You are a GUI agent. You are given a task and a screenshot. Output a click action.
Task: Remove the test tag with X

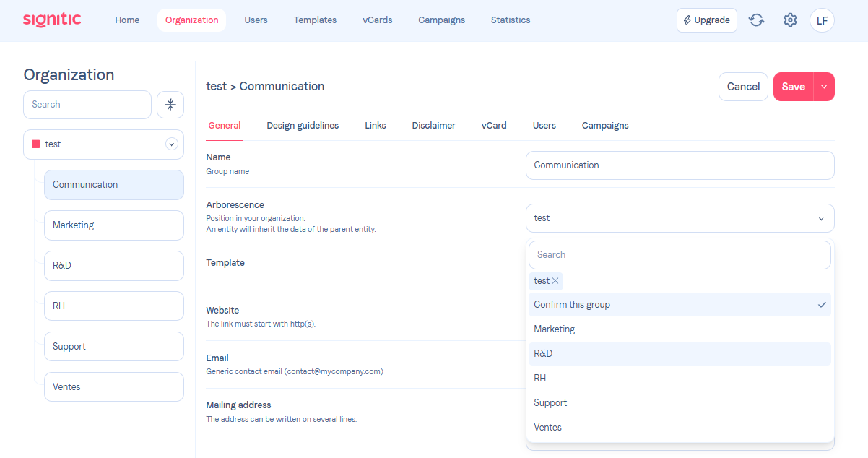click(x=555, y=281)
